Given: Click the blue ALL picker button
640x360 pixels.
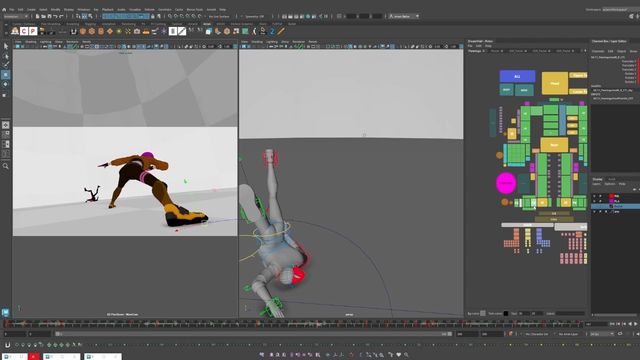Looking at the screenshot, I should [x=517, y=76].
